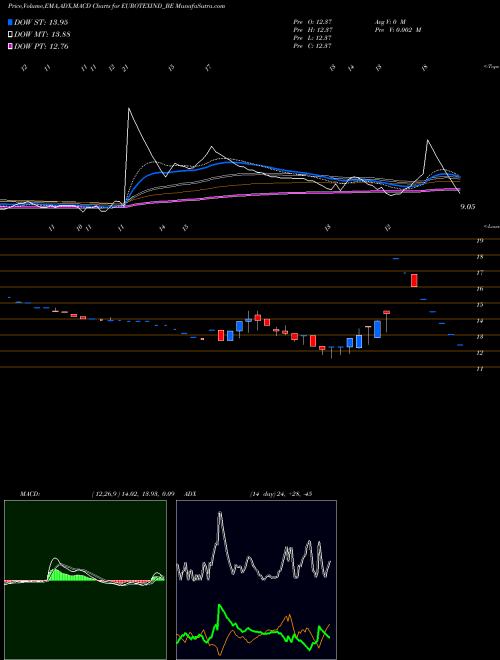Screen dimensions: 500x660
Task: Click the 18 price axis label
Action: pos(479,257)
